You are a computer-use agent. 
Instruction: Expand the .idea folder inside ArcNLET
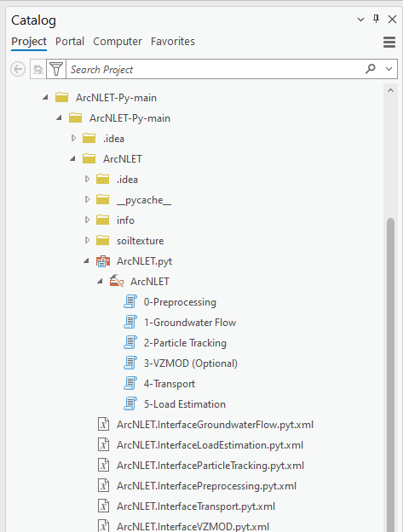click(87, 179)
